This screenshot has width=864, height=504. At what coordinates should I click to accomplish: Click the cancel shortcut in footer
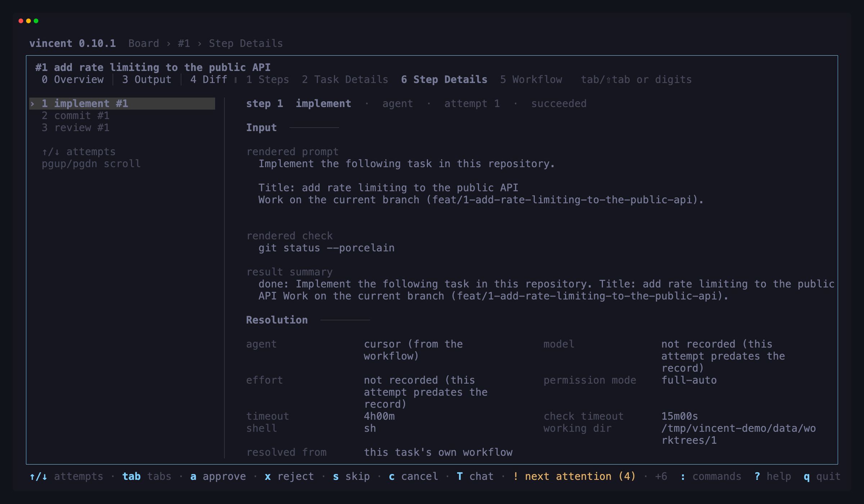pos(413,477)
